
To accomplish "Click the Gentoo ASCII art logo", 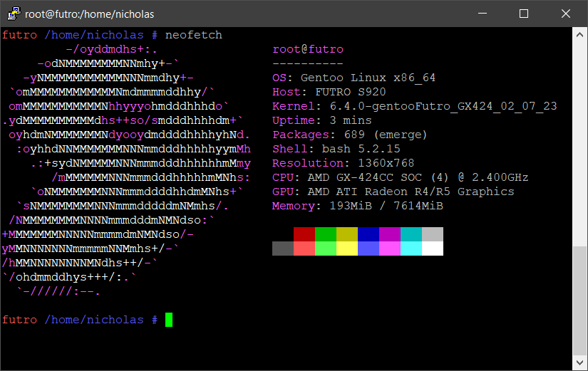I will point(126,170).
